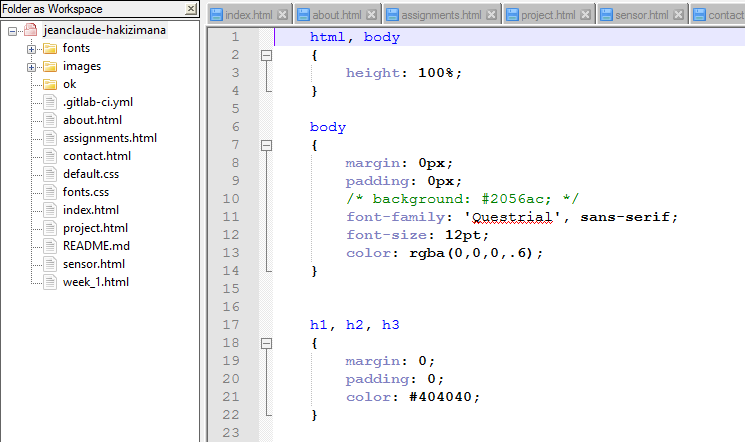
Task: Click the save-state icon on contact tab
Action: coord(699,15)
